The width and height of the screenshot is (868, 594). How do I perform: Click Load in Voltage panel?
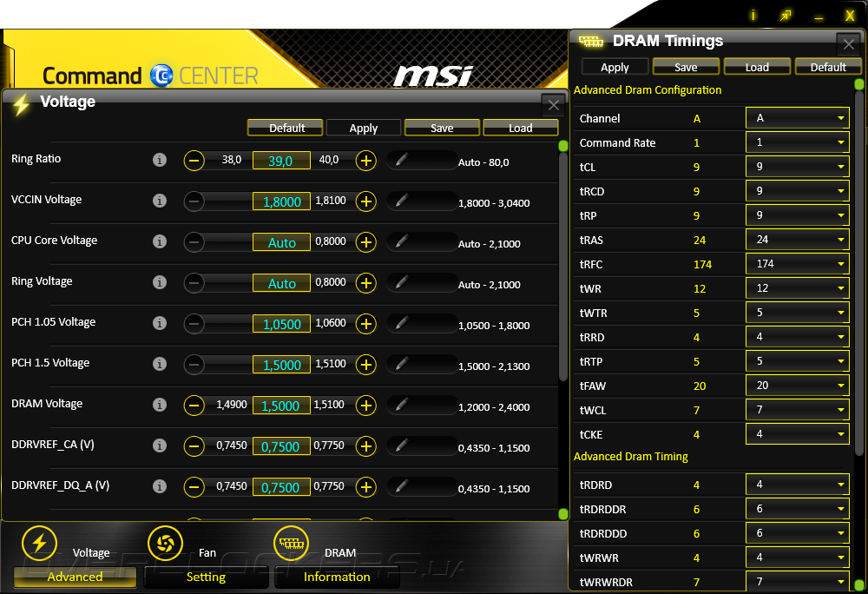521,128
